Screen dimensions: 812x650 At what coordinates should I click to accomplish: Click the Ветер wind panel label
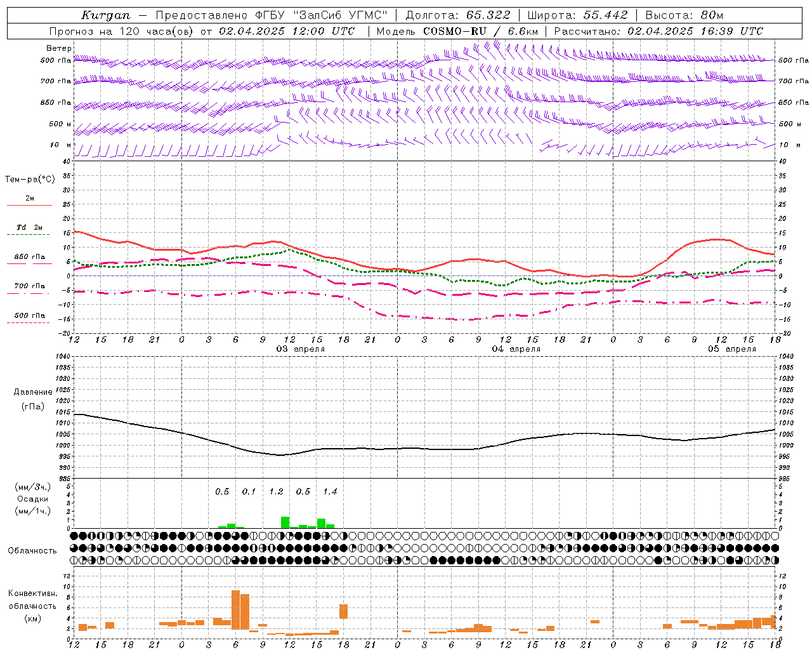[x=59, y=48]
